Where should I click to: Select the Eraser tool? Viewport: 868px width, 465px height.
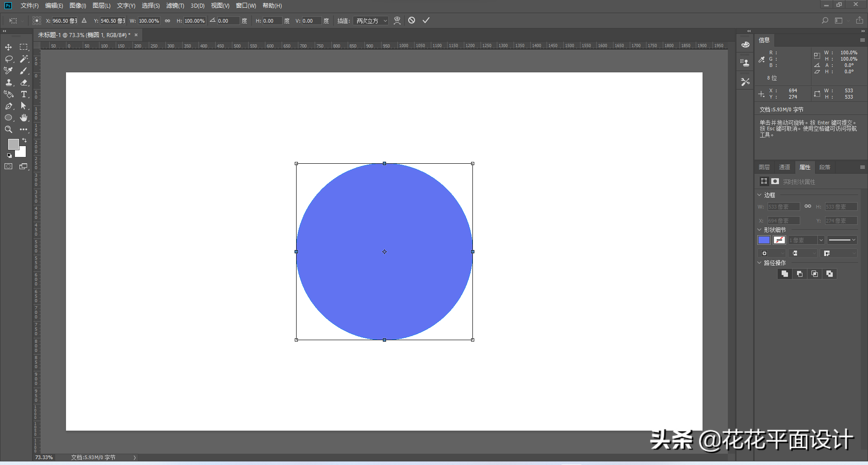click(24, 82)
